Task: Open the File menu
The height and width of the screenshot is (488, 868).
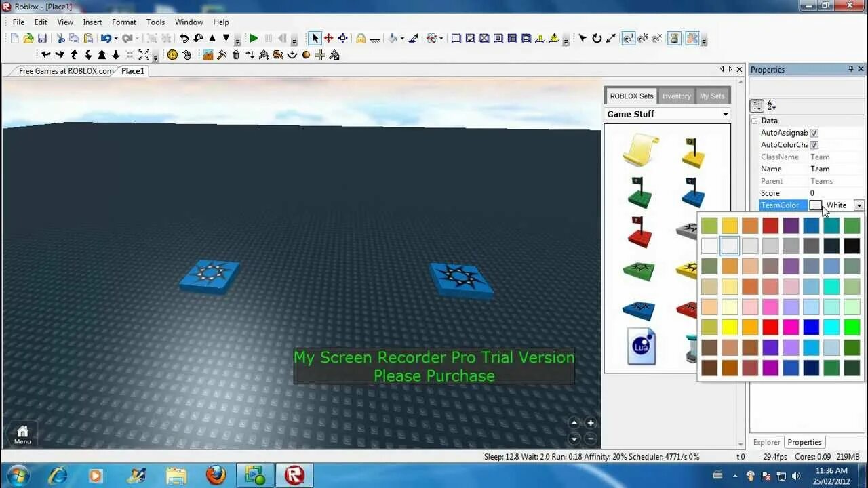Action: tap(18, 22)
